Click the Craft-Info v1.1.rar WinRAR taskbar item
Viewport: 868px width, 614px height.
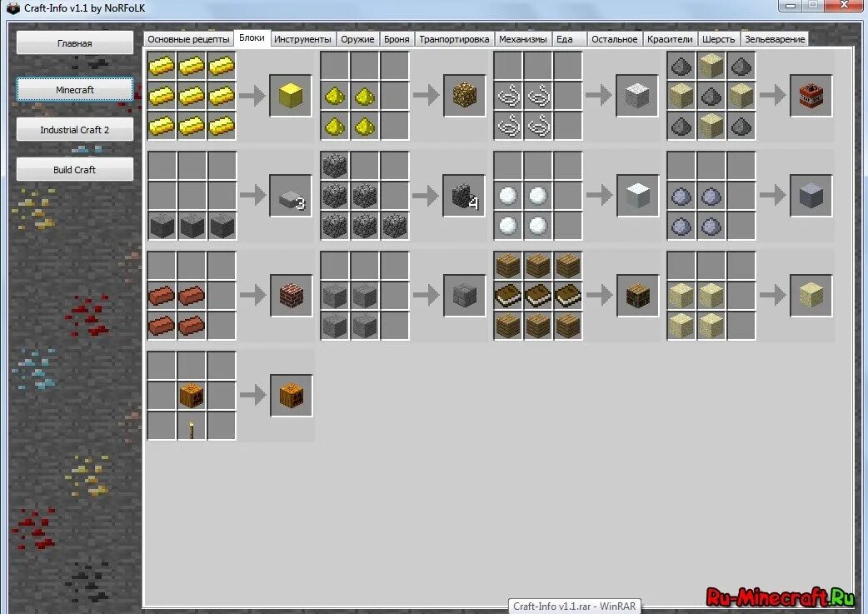coord(575,607)
